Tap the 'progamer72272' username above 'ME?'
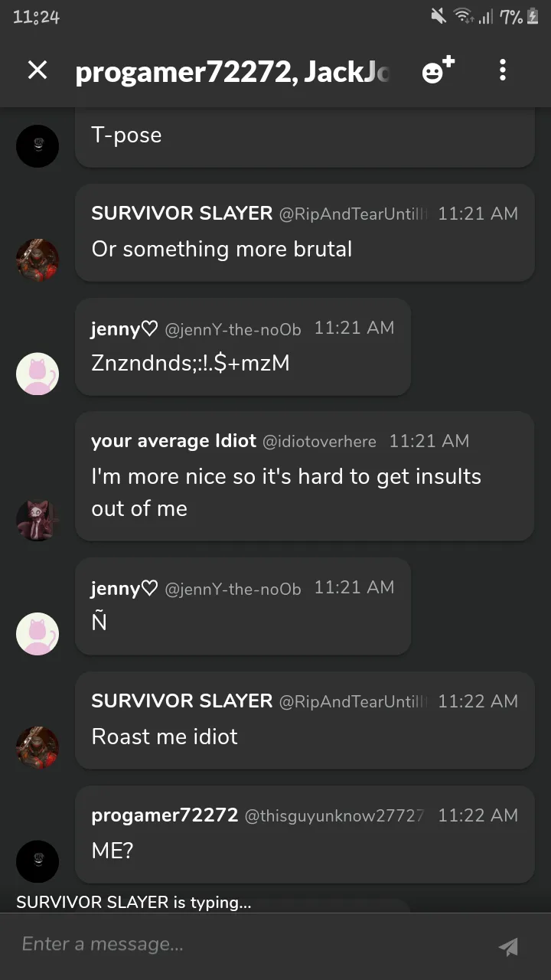This screenshot has height=980, width=551. (165, 815)
